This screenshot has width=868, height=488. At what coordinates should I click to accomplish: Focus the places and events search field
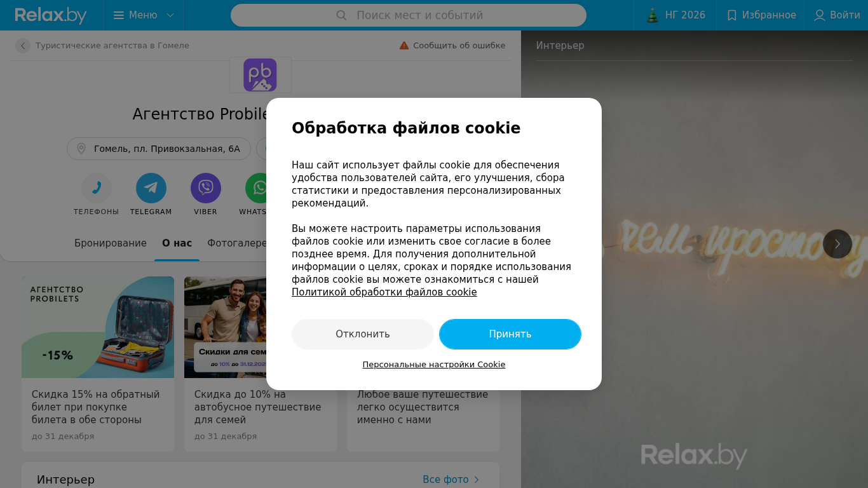click(x=409, y=15)
